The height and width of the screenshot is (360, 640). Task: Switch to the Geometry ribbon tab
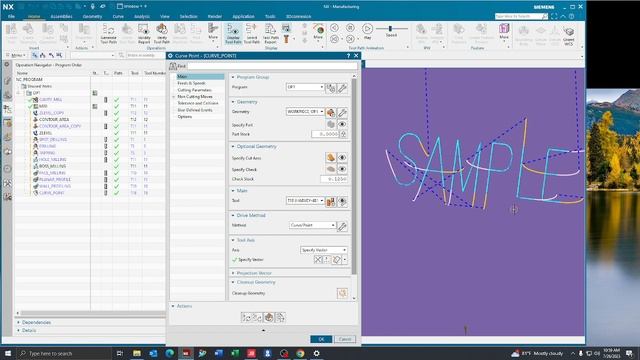92,16
